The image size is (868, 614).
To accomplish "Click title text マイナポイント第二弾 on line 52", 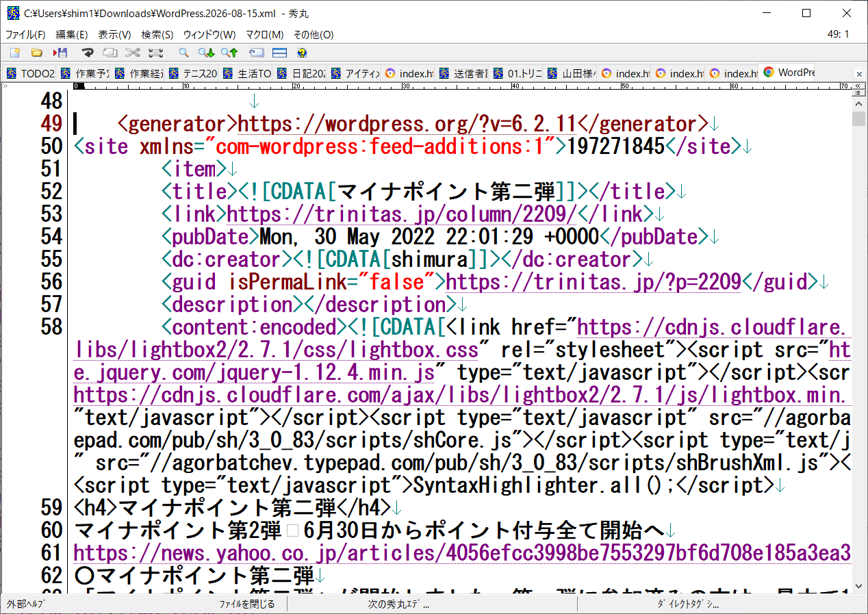I will click(x=446, y=192).
